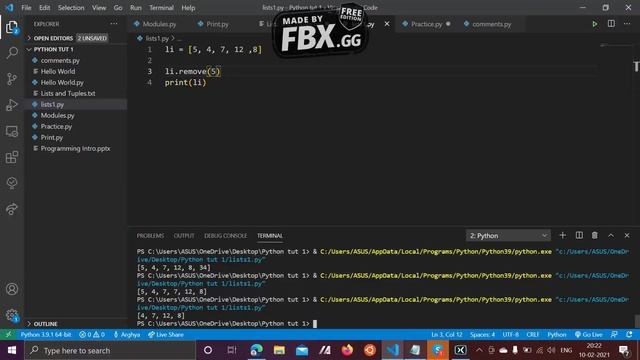The image size is (640, 360).
Task: Open Explorer Views and More Actions ellipsis
Action: [114, 24]
